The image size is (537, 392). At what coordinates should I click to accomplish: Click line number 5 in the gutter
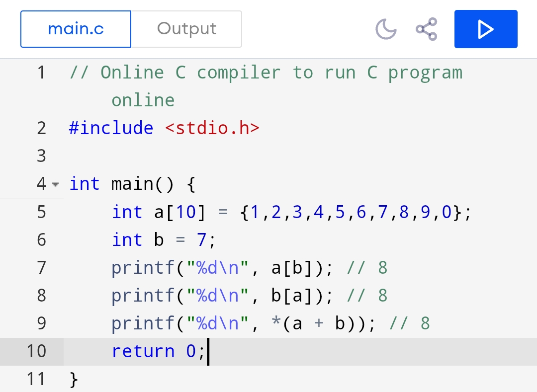41,212
